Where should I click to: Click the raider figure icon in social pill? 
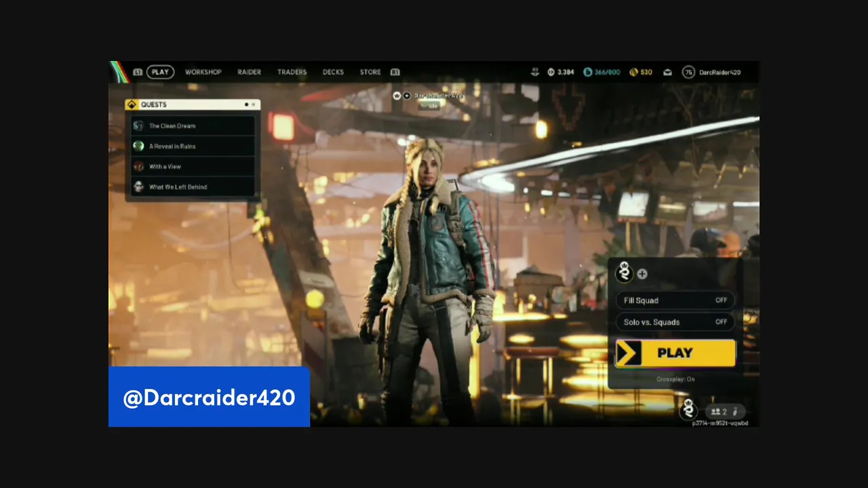[x=736, y=411]
